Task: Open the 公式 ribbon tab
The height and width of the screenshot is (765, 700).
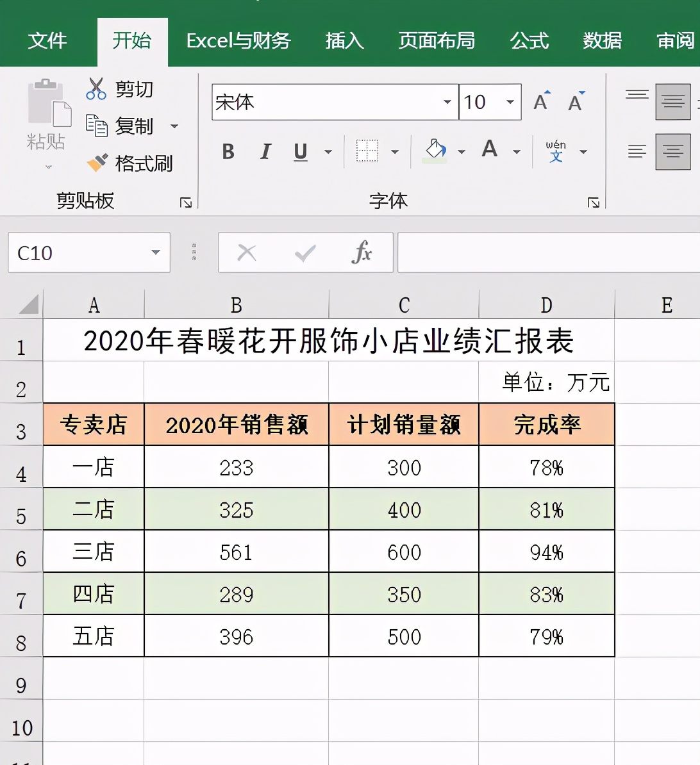Action: (529, 41)
